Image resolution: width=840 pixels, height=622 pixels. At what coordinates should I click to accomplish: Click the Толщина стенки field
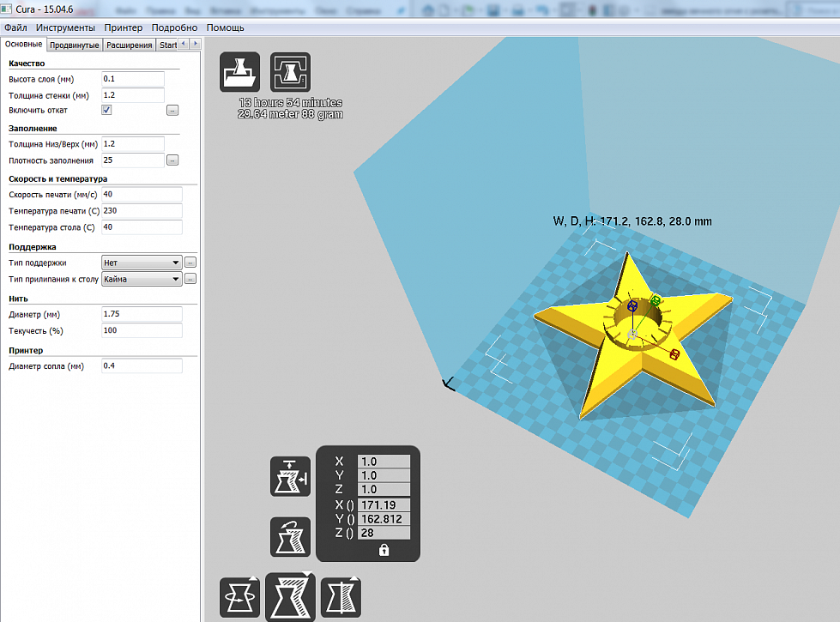pos(133,95)
